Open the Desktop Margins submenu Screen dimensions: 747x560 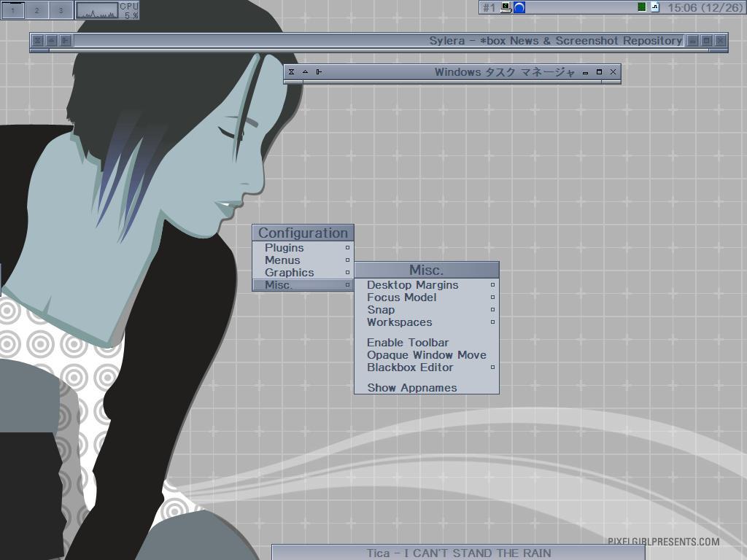pyautogui.click(x=426, y=285)
